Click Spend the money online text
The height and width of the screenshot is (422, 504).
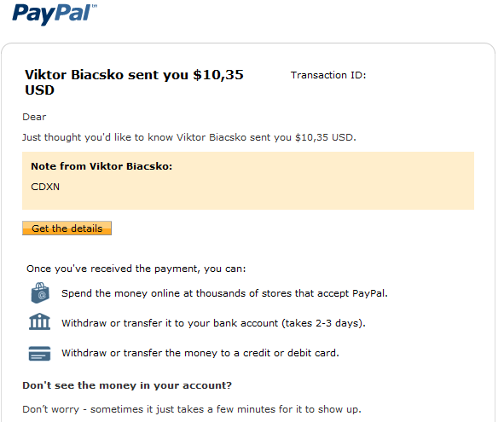tap(224, 293)
